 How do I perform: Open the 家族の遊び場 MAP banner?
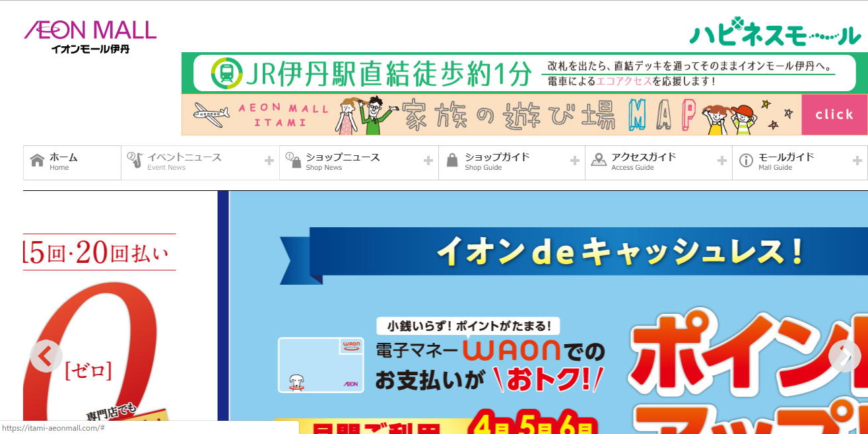(x=525, y=115)
